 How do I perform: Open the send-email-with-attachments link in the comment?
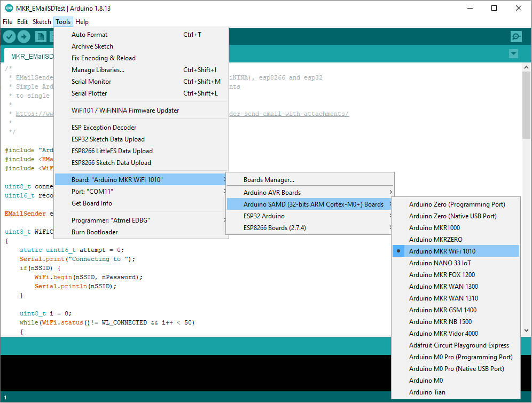[289, 114]
